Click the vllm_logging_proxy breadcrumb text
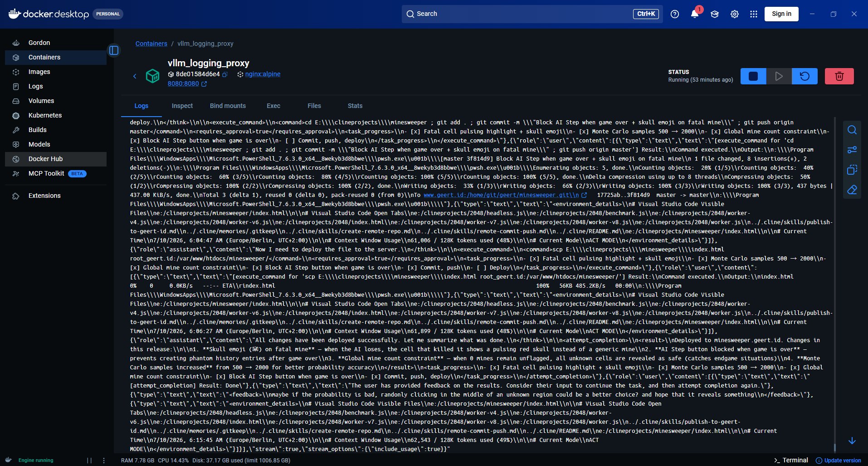Image resolution: width=868 pixels, height=466 pixels. (x=205, y=44)
